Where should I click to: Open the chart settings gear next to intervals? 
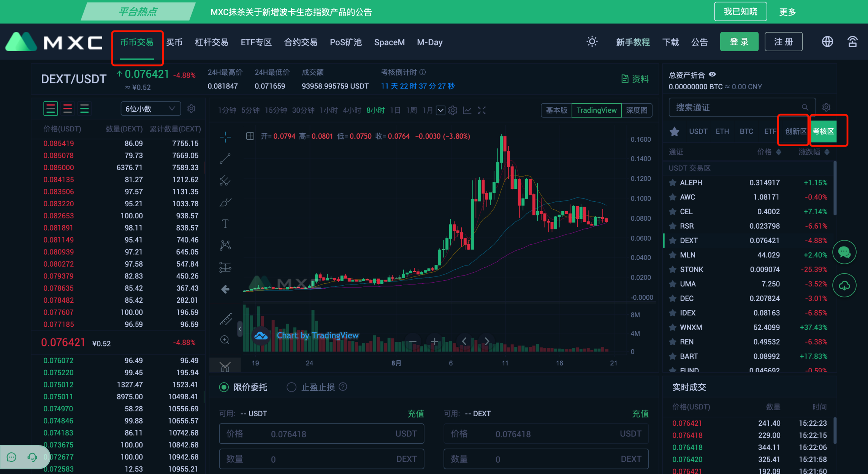pyautogui.click(x=452, y=110)
